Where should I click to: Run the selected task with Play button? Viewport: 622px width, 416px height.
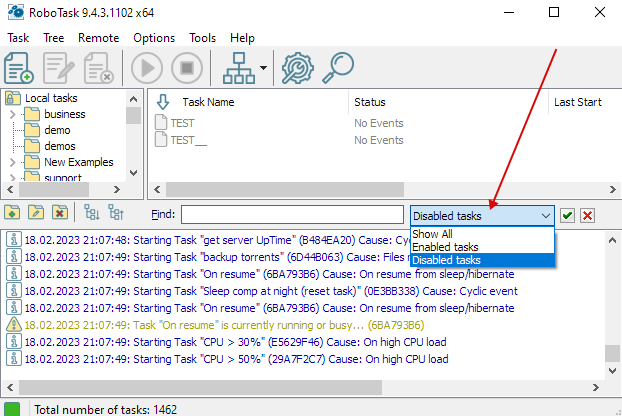[x=146, y=68]
